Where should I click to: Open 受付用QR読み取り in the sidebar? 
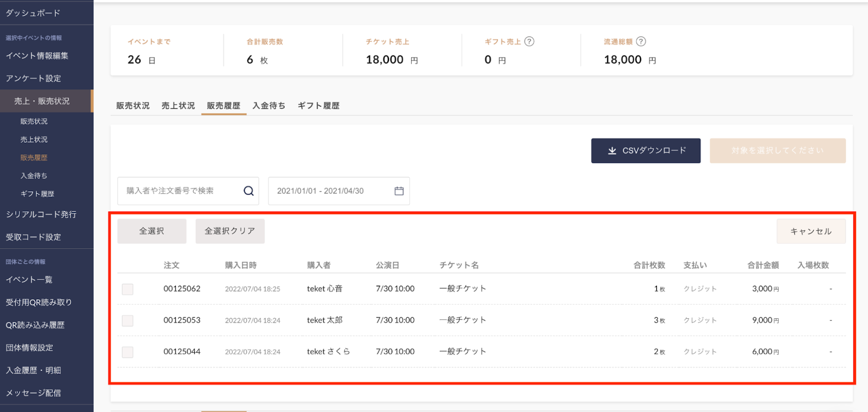coord(39,302)
